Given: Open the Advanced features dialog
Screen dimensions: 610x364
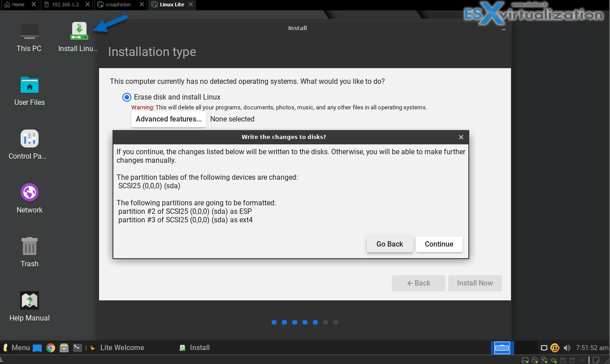Looking at the screenshot, I should coord(169,119).
